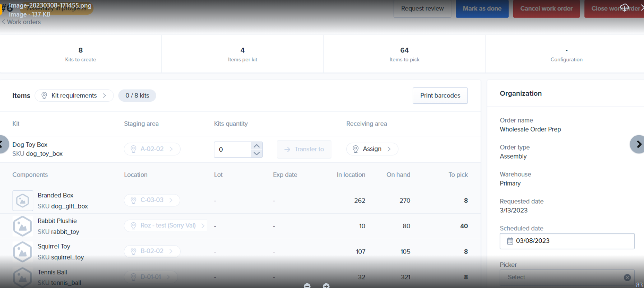Click the Branded Box product image icon

(23, 201)
